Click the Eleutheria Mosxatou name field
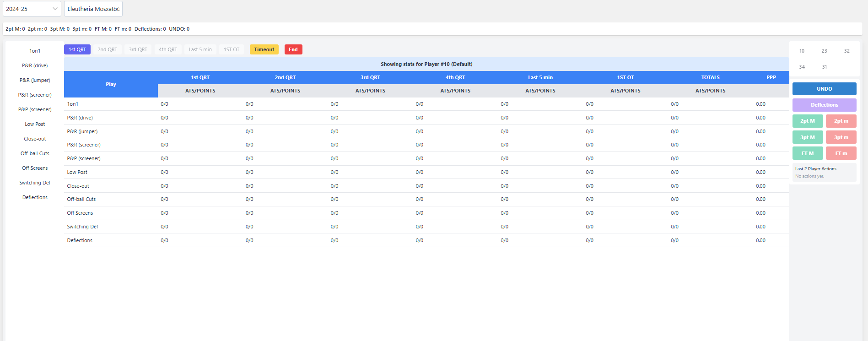This screenshot has width=868, height=341. click(x=93, y=9)
